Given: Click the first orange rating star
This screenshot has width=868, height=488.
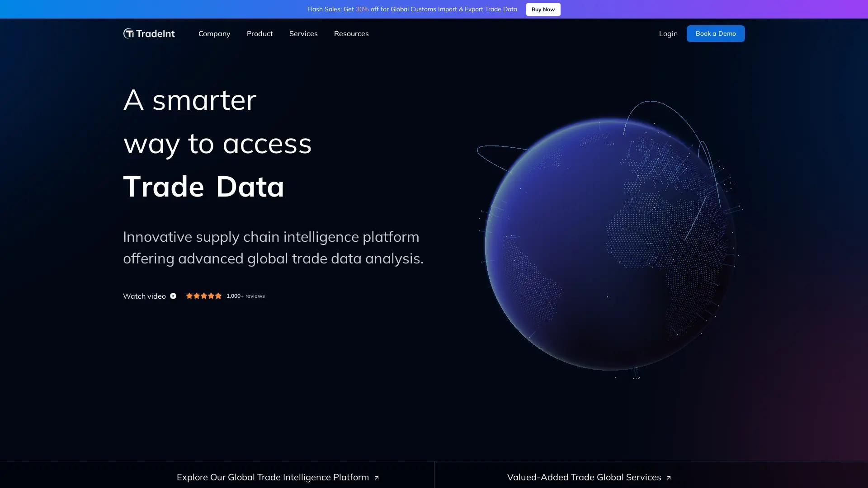Looking at the screenshot, I should (189, 296).
